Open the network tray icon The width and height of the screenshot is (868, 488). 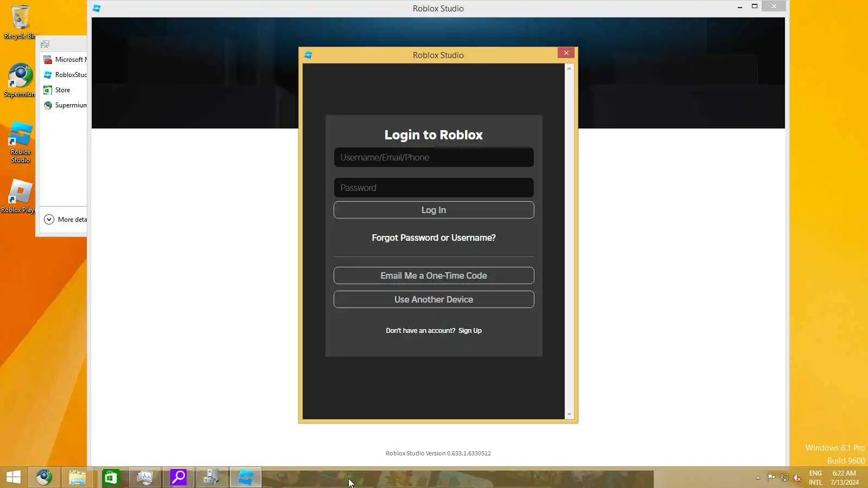[784, 478]
